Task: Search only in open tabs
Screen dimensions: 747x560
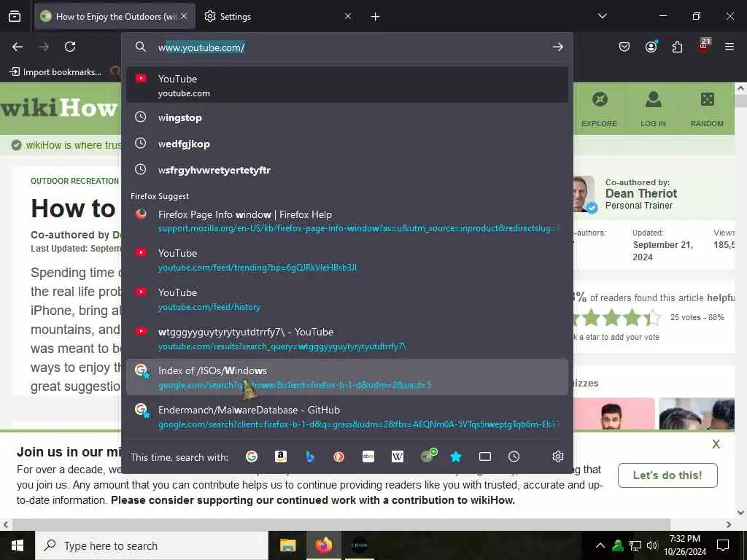Action: tap(485, 456)
